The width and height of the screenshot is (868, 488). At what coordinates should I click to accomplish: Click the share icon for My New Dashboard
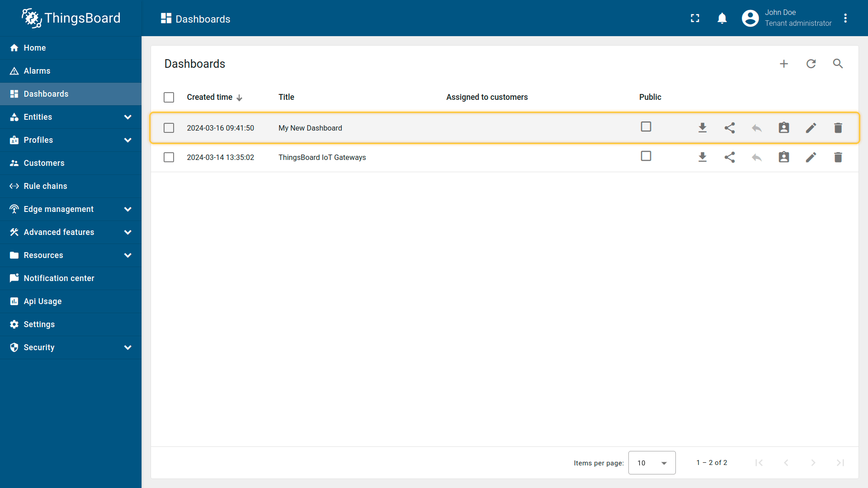[x=729, y=127]
